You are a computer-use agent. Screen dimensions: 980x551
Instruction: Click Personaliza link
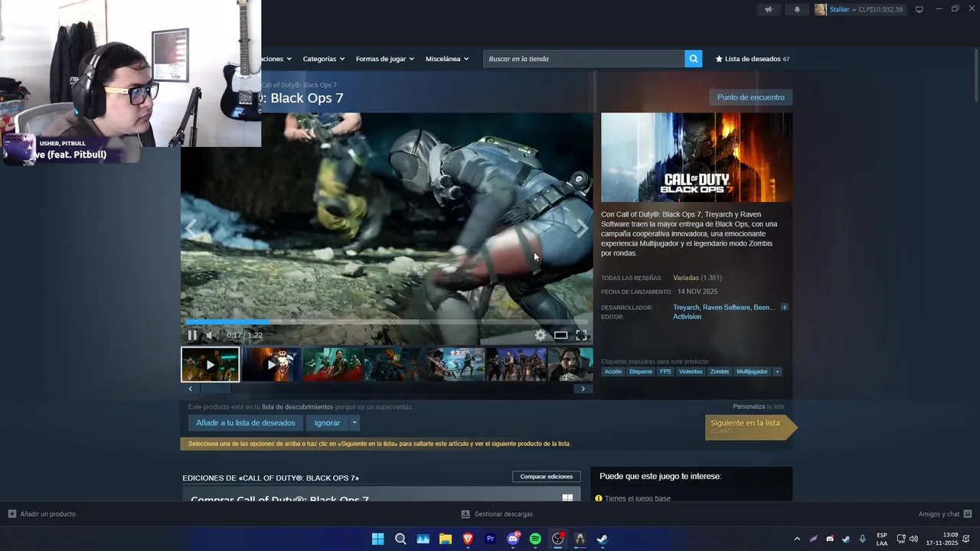click(749, 407)
